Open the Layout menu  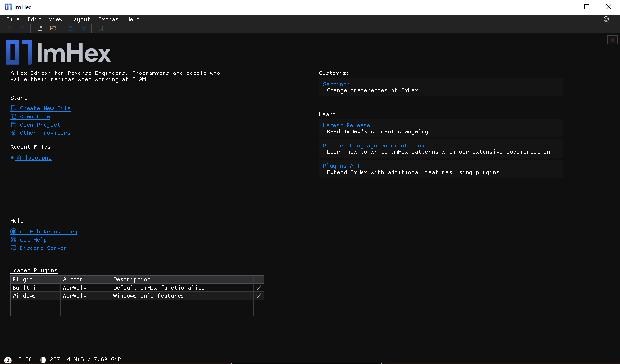pos(80,19)
